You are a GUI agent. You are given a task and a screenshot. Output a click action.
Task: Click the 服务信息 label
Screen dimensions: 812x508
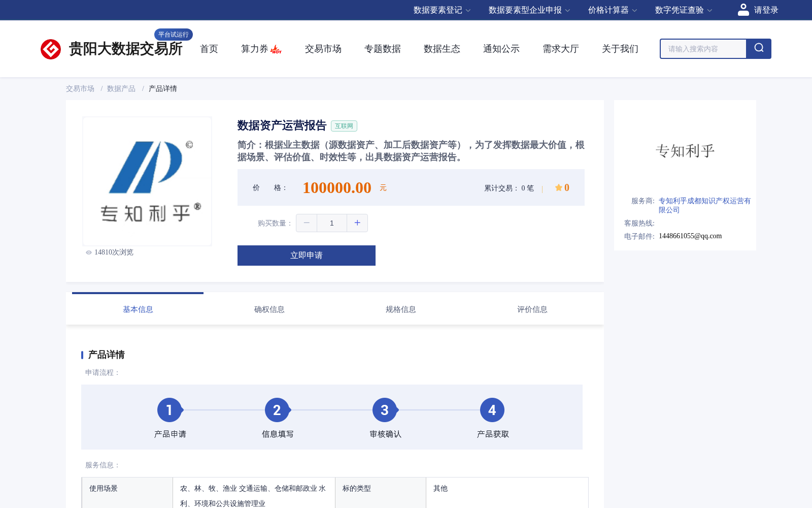[x=103, y=465]
